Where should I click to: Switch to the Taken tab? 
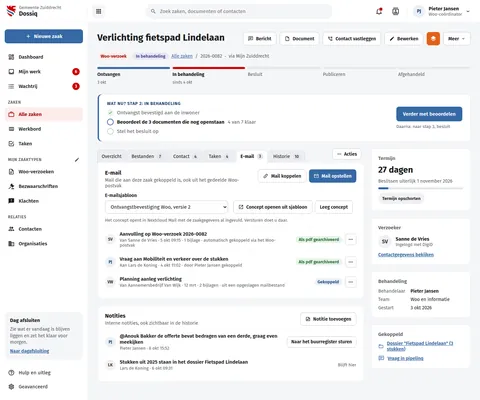[218, 156]
